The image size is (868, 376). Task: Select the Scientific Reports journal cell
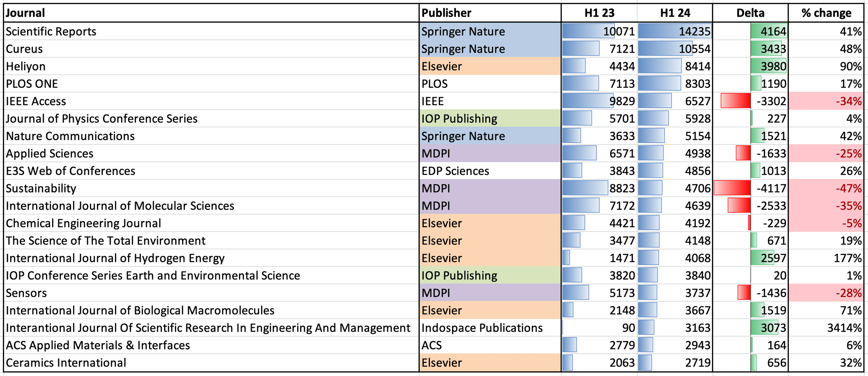click(211, 31)
